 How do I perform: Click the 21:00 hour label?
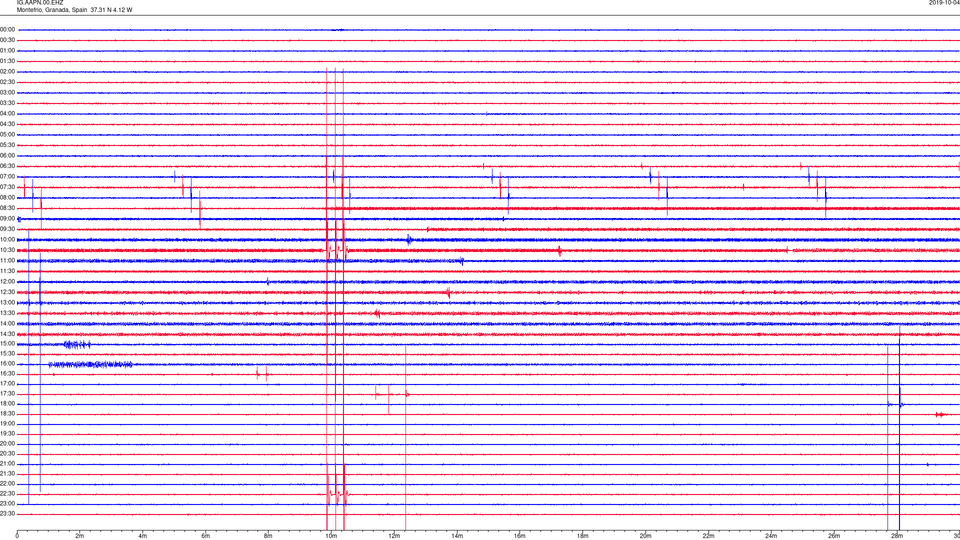coord(7,463)
